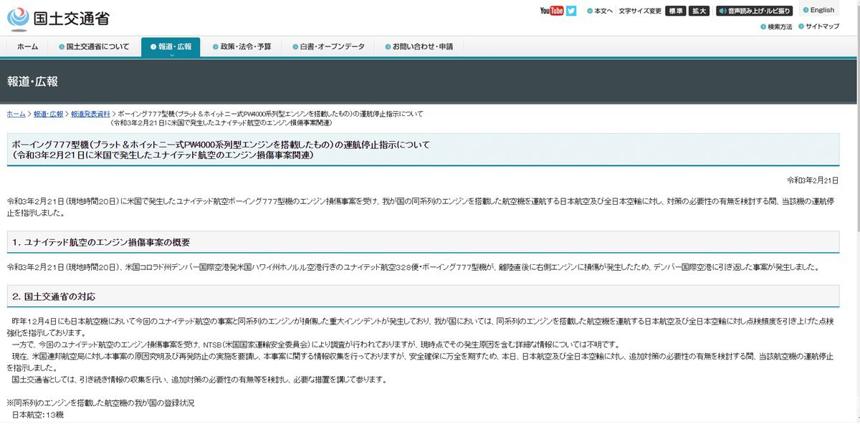The image size is (860, 424).
Task: Open the YouTube channel icon
Action: point(551,11)
